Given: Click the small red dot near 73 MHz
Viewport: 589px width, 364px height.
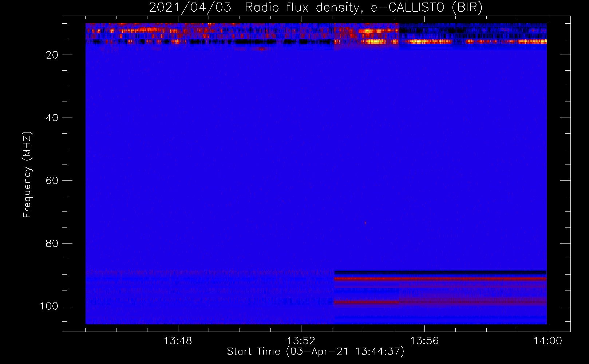Looking at the screenshot, I should (x=365, y=222).
